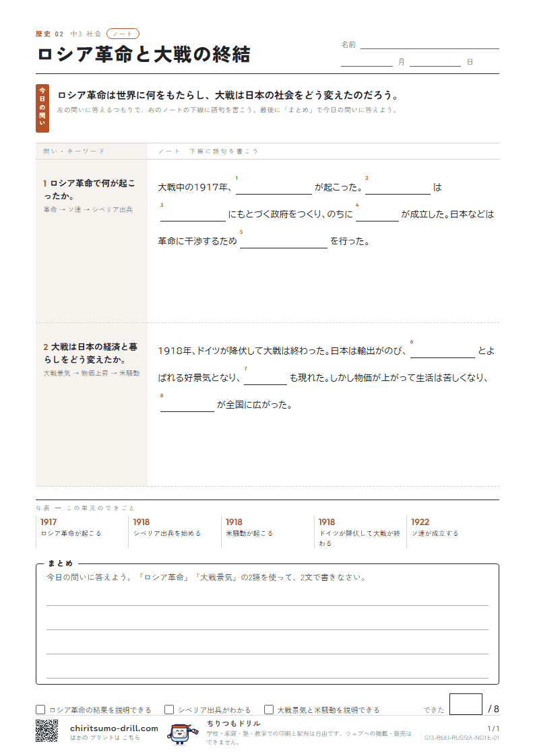Click the month blank before 月
The height and width of the screenshot is (756, 535).
click(367, 62)
